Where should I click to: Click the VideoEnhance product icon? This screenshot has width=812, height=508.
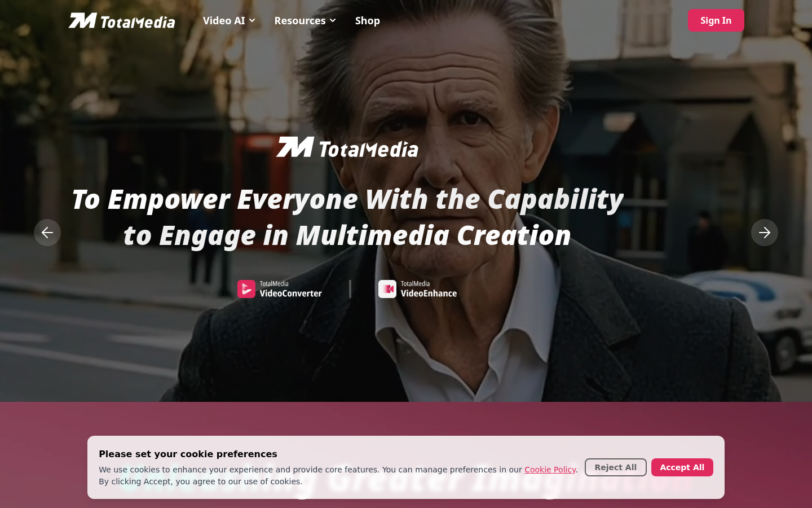[x=387, y=289]
